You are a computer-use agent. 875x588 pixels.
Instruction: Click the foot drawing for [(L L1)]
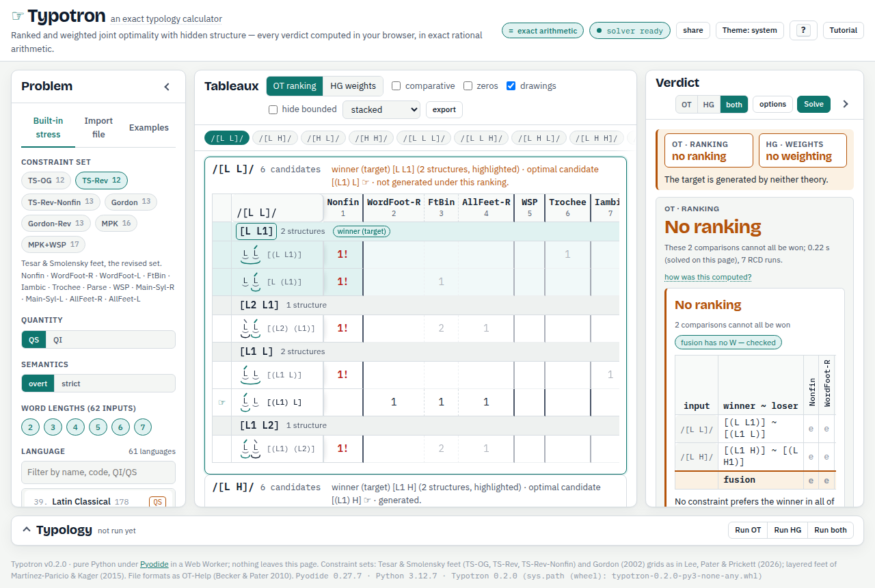[x=251, y=254]
